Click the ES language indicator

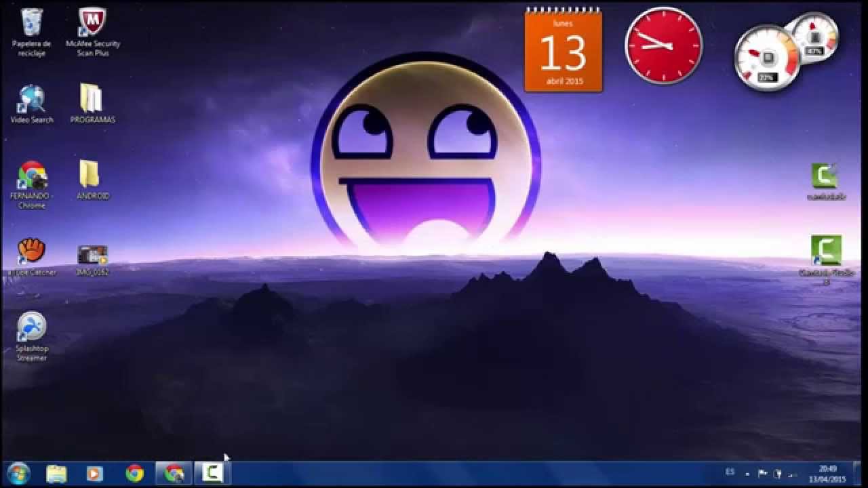[730, 472]
